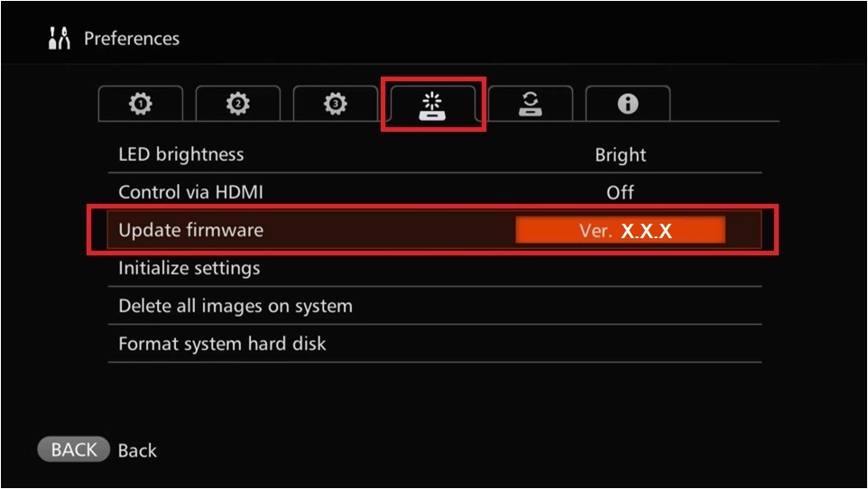The width and height of the screenshot is (868, 489).
Task: Click the Back label text
Action: click(137, 450)
